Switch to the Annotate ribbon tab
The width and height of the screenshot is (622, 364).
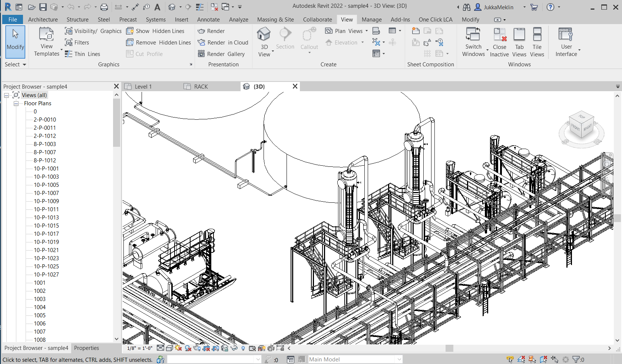(x=208, y=20)
